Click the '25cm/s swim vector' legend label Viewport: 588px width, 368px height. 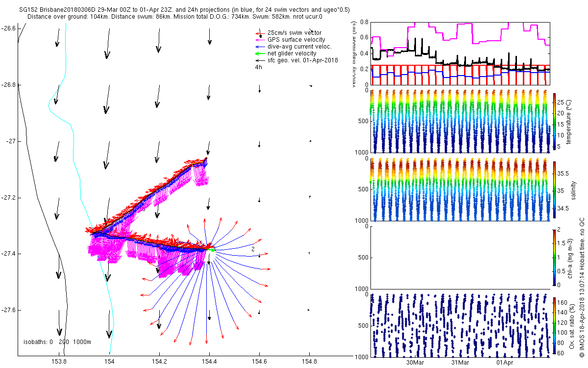tap(294, 33)
